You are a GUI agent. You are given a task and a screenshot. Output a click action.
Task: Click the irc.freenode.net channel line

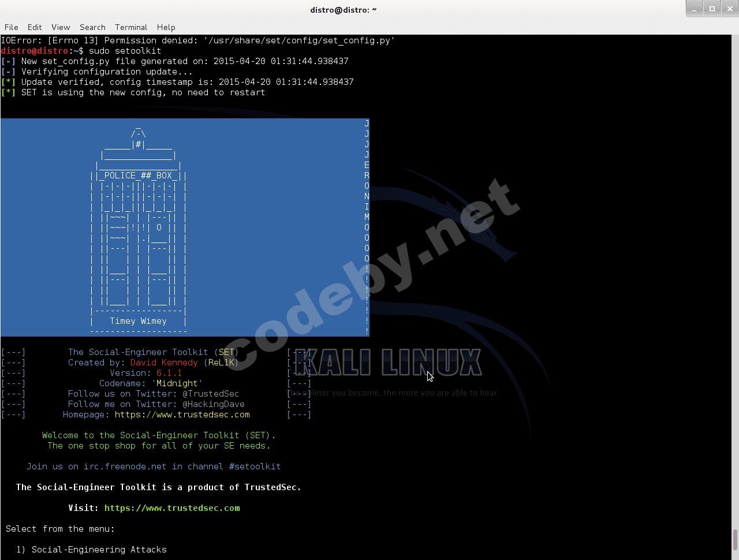(x=154, y=466)
